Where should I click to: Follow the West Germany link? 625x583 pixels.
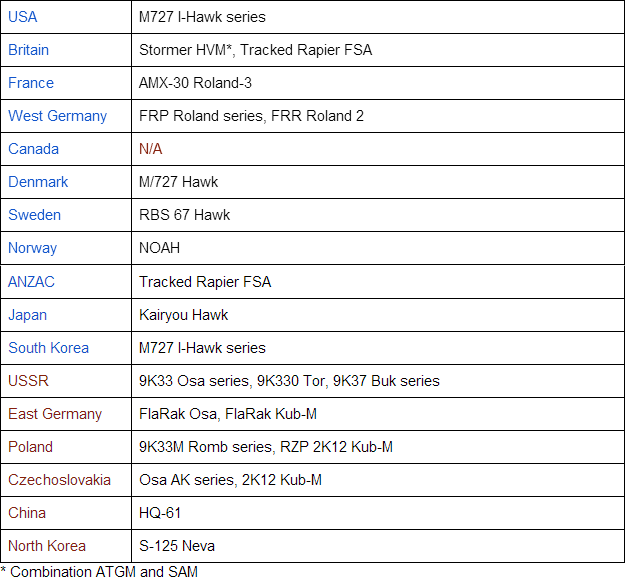57,116
